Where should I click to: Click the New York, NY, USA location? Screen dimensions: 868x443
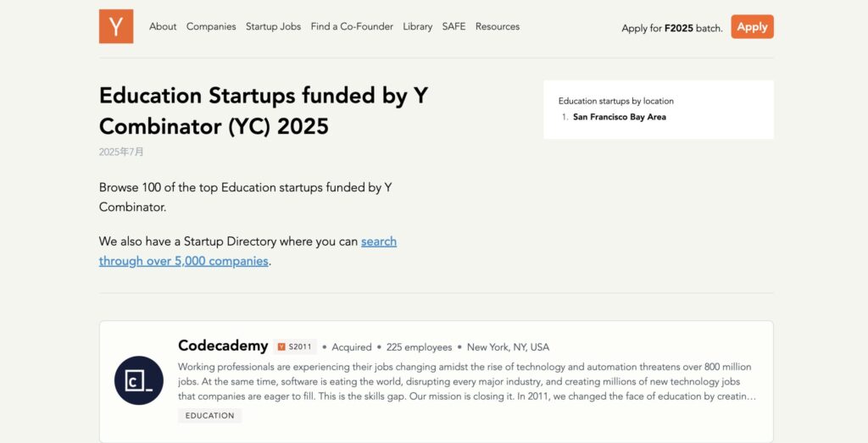click(509, 347)
